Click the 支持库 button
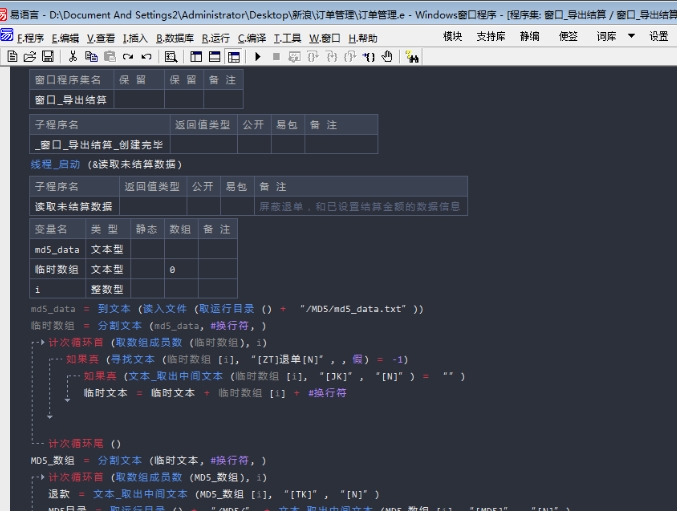Screen dimensions: 677x511 pos(490,36)
